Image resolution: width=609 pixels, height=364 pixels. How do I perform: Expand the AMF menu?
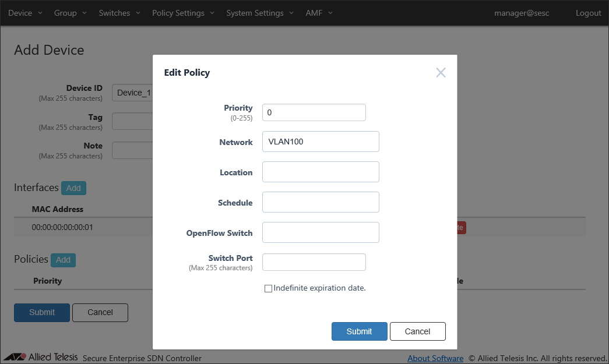[x=319, y=13]
